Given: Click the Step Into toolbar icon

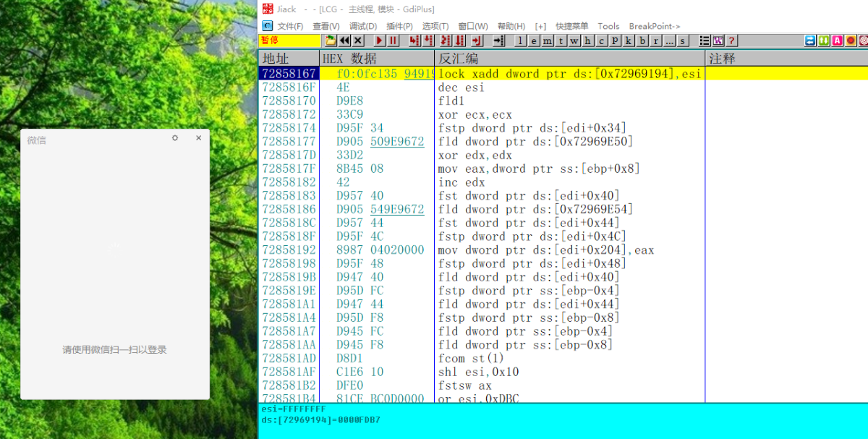Looking at the screenshot, I should (x=414, y=41).
